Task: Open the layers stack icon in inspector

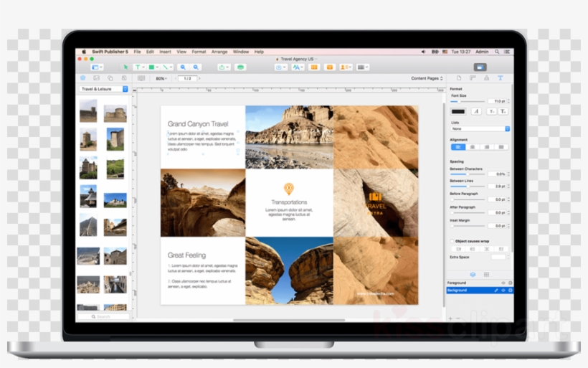Action: (473, 274)
